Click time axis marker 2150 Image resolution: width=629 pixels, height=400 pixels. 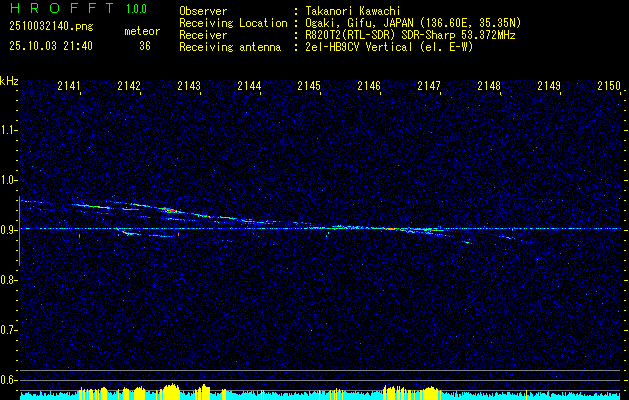(x=609, y=85)
